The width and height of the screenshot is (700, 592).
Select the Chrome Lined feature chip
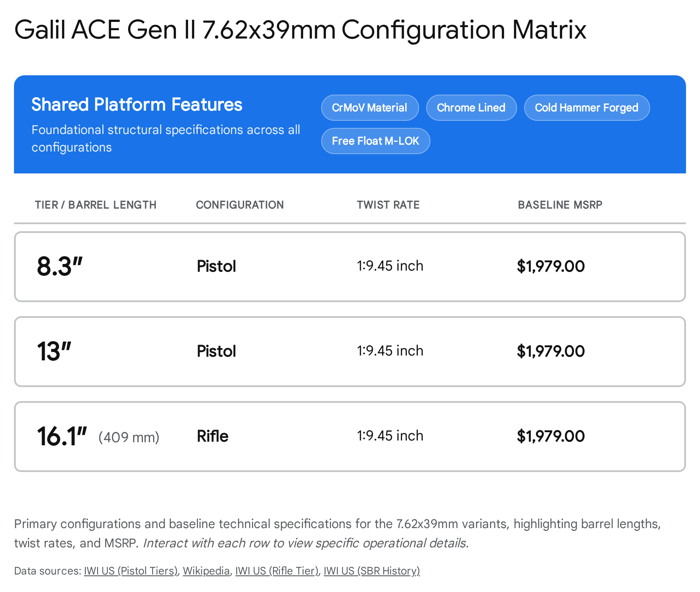pos(471,108)
